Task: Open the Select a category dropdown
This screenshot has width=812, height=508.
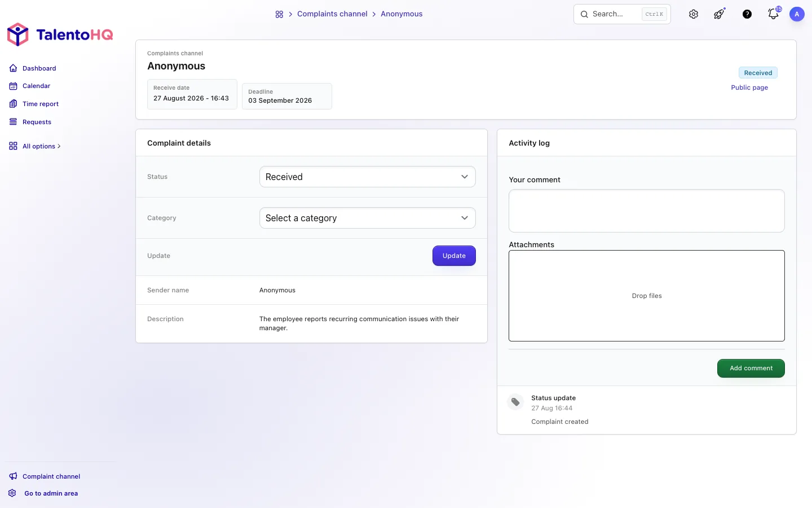Action: 368,218
